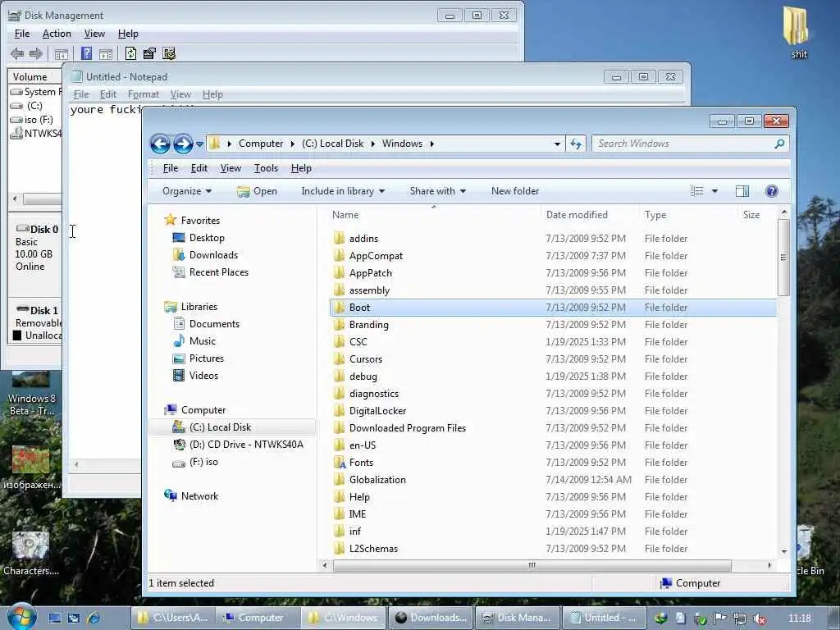The width and height of the screenshot is (840, 630).
Task: Go forward in Explorer navigation
Action: [183, 144]
